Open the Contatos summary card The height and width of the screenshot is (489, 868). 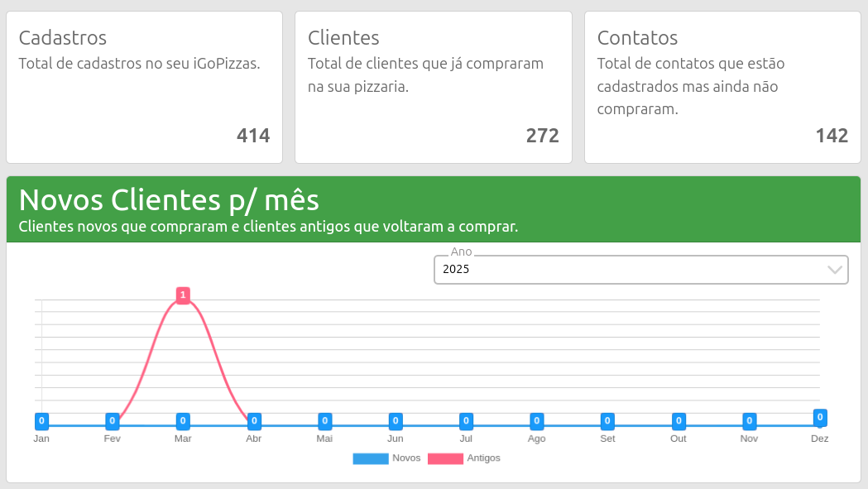[722, 87]
